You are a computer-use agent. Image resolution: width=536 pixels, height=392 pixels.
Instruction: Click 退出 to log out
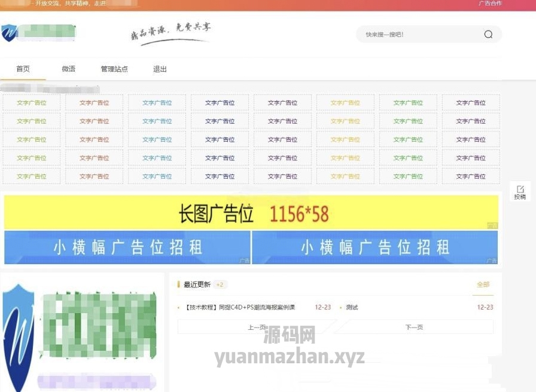[159, 69]
